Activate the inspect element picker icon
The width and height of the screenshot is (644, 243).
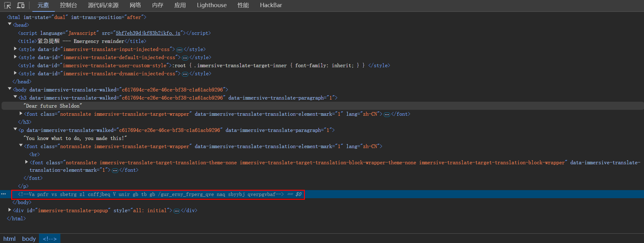[7, 5]
